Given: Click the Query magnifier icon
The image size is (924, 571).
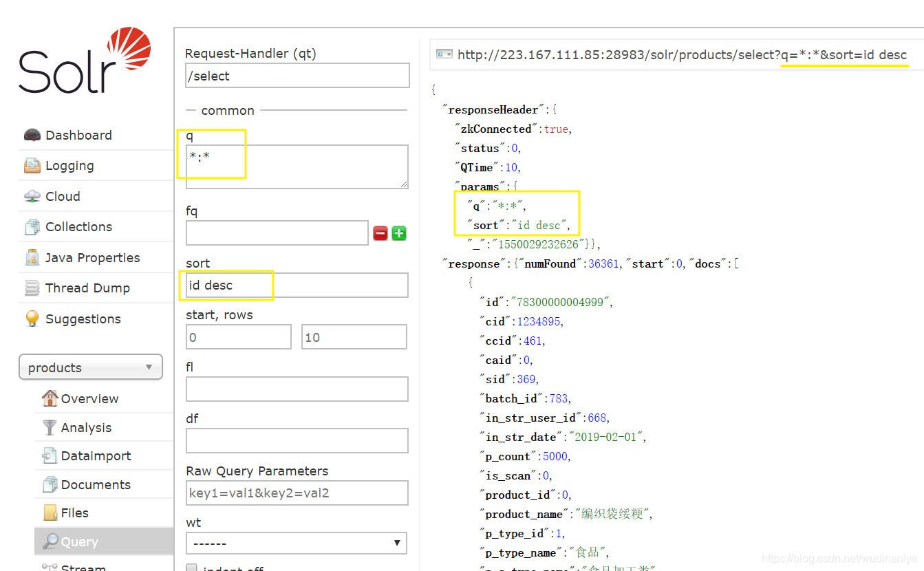Looking at the screenshot, I should [50, 541].
